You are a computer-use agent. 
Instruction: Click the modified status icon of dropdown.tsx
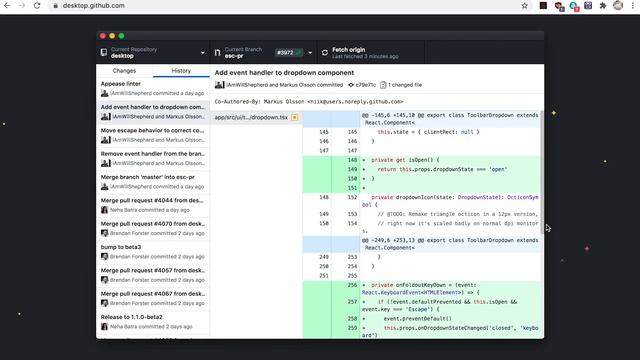[294, 118]
